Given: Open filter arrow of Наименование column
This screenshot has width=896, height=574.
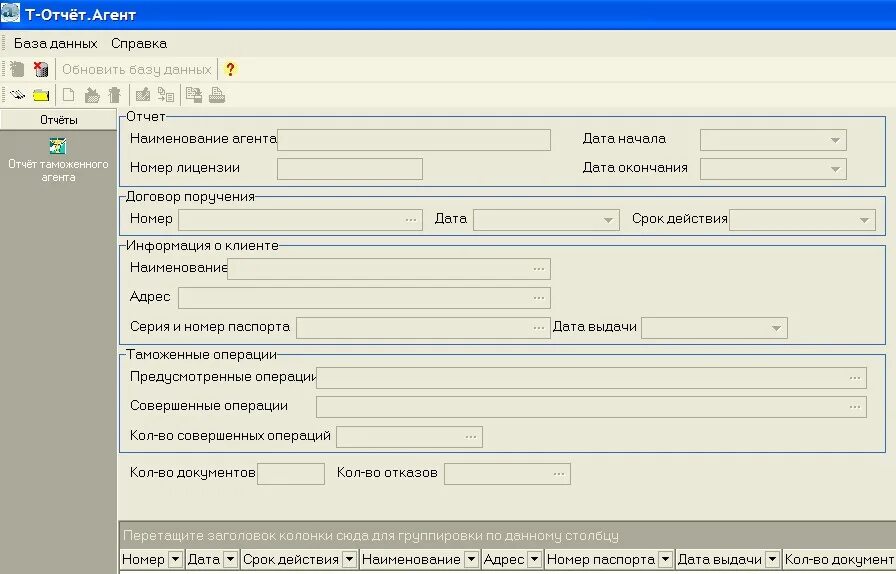Looking at the screenshot, I should click(x=471, y=559).
